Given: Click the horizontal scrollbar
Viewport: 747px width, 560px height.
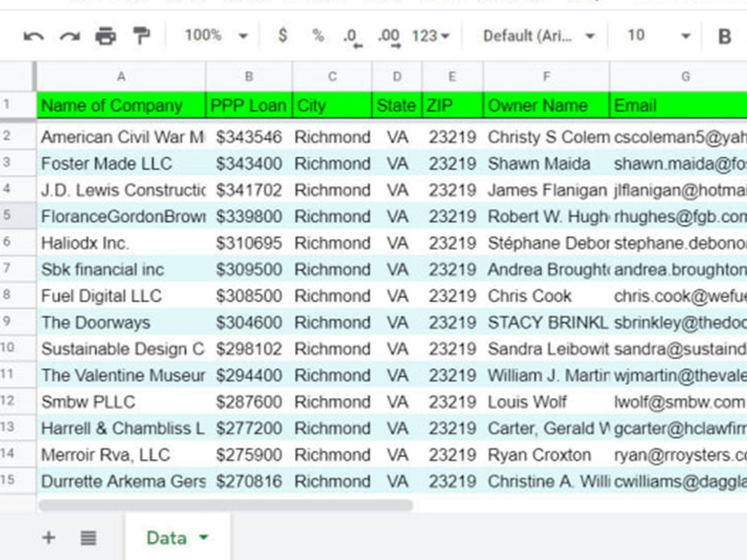Looking at the screenshot, I should 226,505.
